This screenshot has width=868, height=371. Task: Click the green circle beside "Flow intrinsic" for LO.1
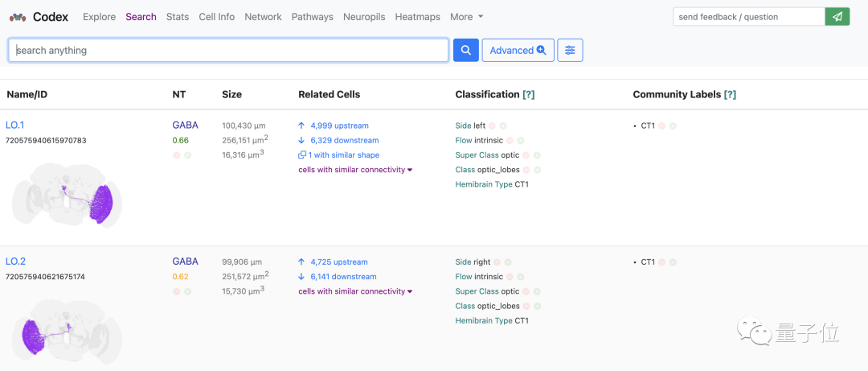[521, 141]
